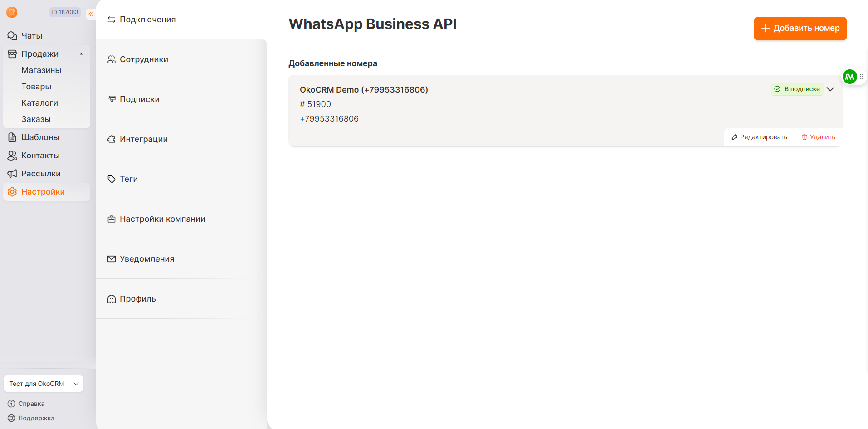This screenshot has width=868, height=429.
Task: Click the Contacts people icon
Action: tap(12, 156)
